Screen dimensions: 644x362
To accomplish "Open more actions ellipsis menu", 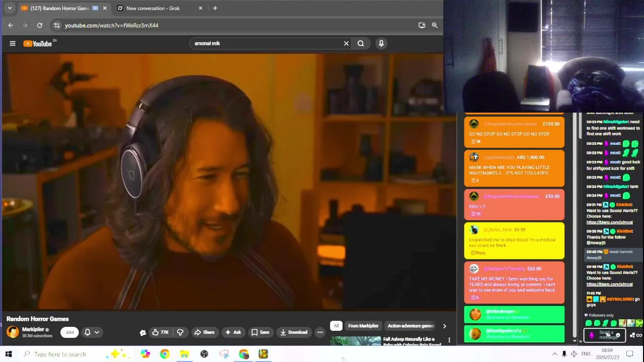I will 320,332.
